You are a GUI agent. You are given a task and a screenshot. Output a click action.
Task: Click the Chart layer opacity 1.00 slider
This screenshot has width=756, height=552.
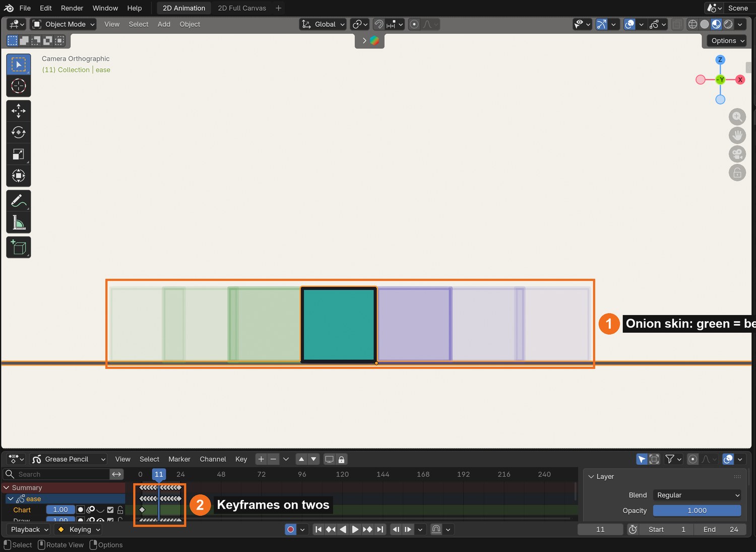[x=60, y=510]
